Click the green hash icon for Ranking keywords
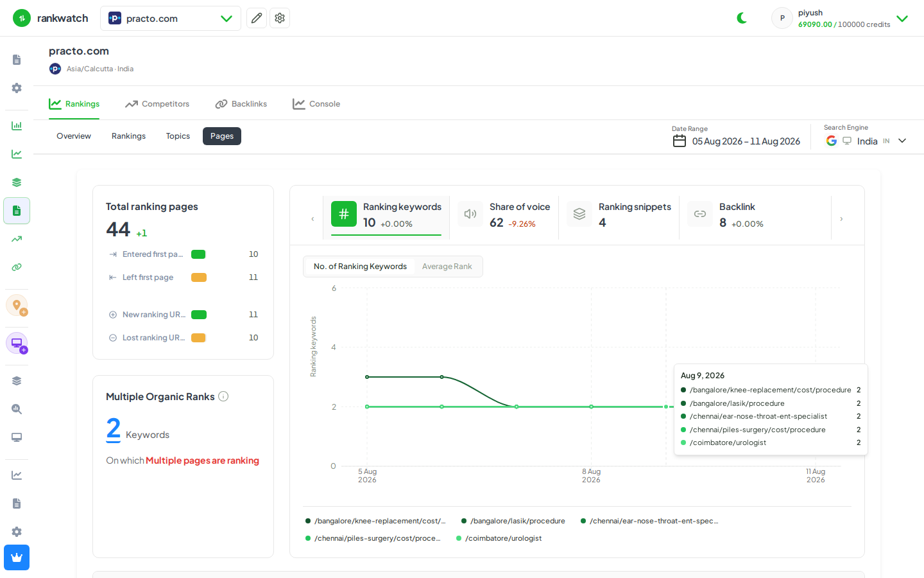924x578 pixels. [344, 214]
